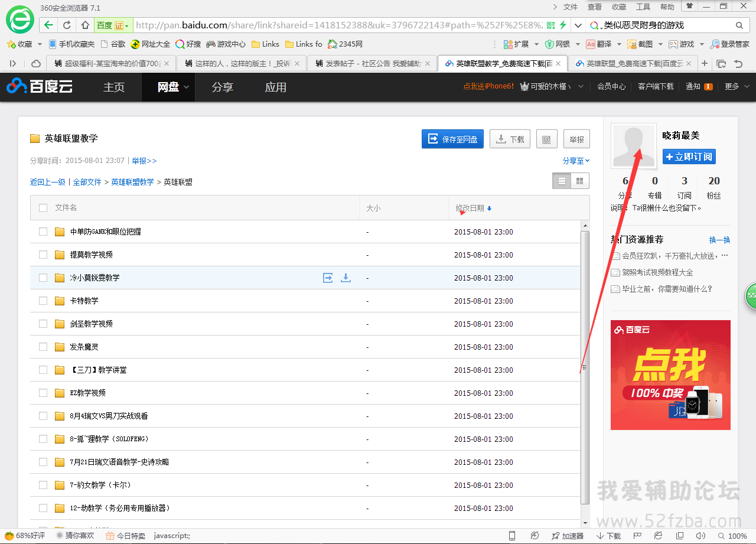
Task: Open the 应用 navigation tab
Action: [x=276, y=87]
